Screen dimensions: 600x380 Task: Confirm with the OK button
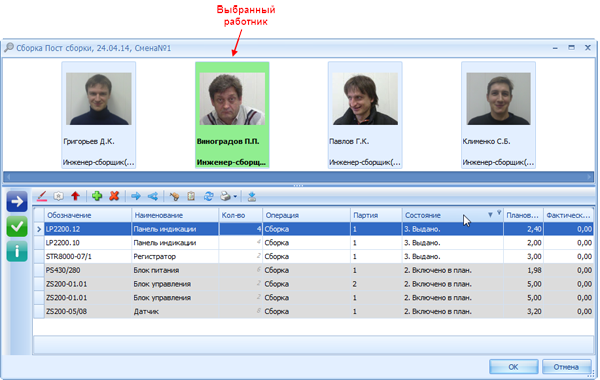[514, 367]
